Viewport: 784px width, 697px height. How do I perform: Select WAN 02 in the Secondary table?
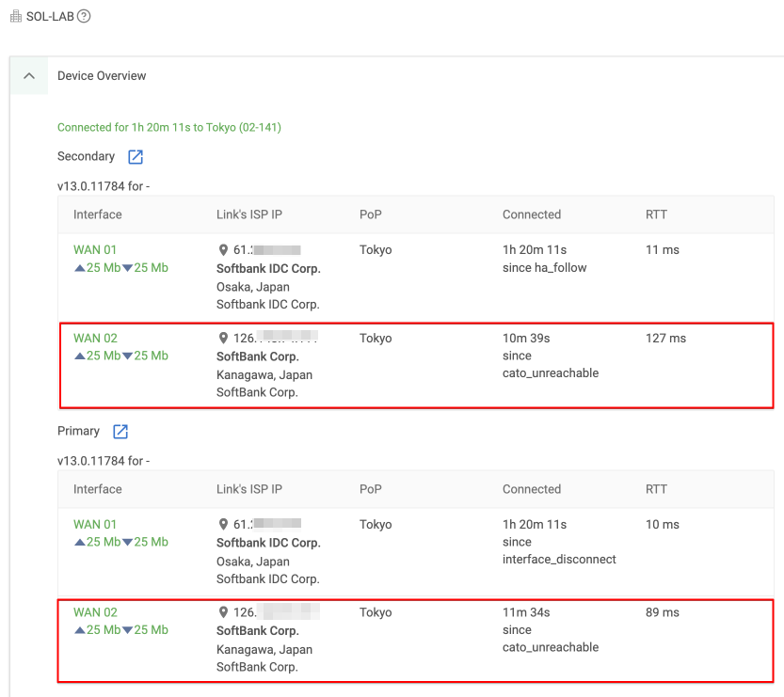pyautogui.click(x=95, y=339)
